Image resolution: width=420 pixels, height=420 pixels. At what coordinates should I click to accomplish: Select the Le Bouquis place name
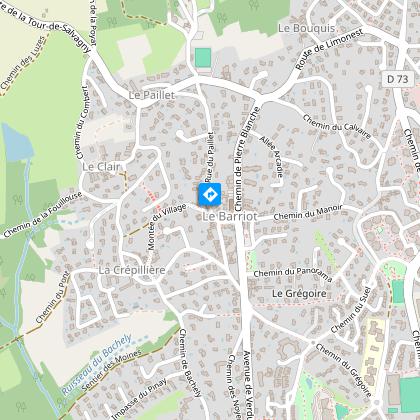pos(306,28)
